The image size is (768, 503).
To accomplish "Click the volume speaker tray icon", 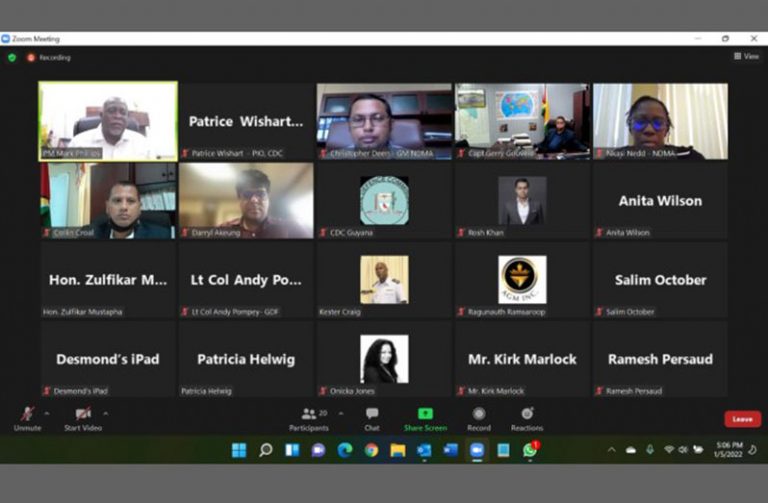I will pyautogui.click(x=683, y=450).
